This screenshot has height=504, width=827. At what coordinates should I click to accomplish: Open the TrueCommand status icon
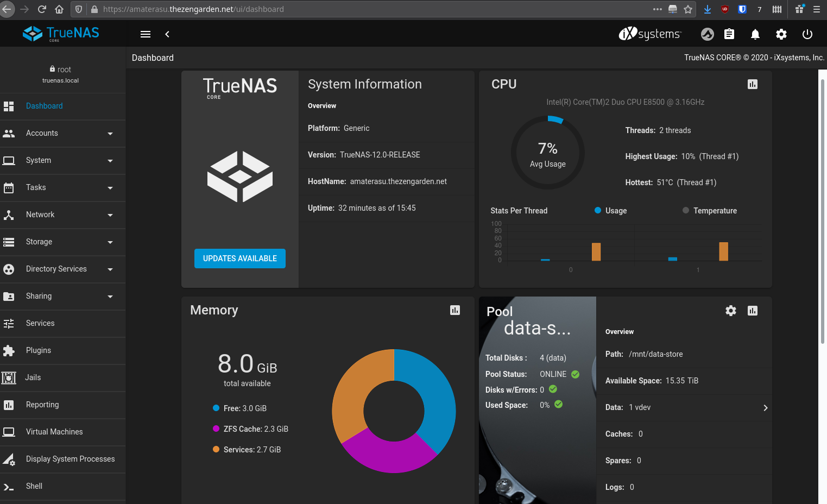pyautogui.click(x=708, y=34)
